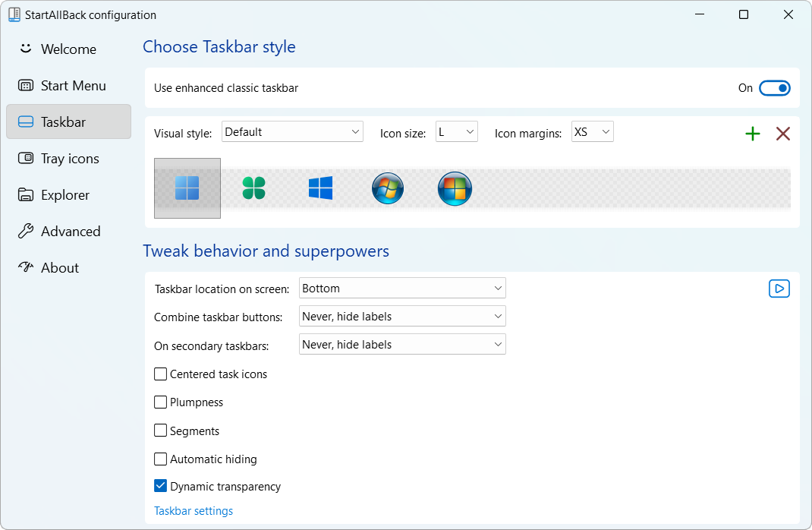This screenshot has height=530, width=812.
Task: Change Taskbar location on screen dropdown
Action: click(x=402, y=288)
